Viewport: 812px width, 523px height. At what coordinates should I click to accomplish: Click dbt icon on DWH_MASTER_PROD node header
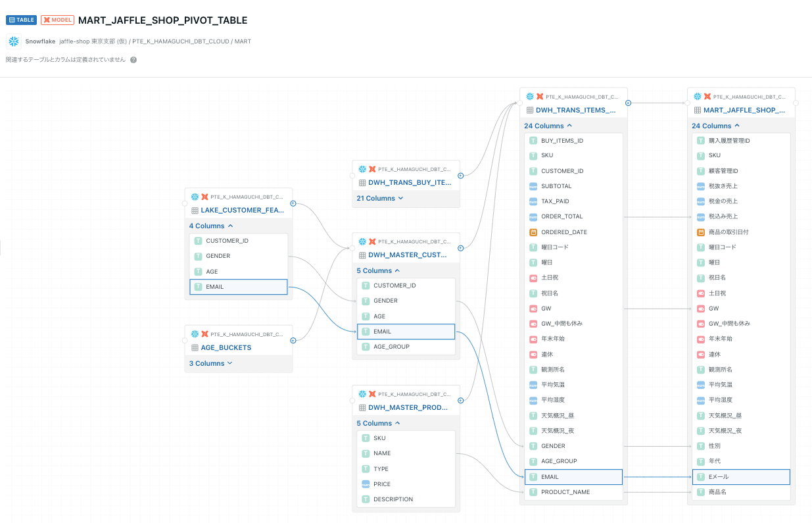pos(372,393)
